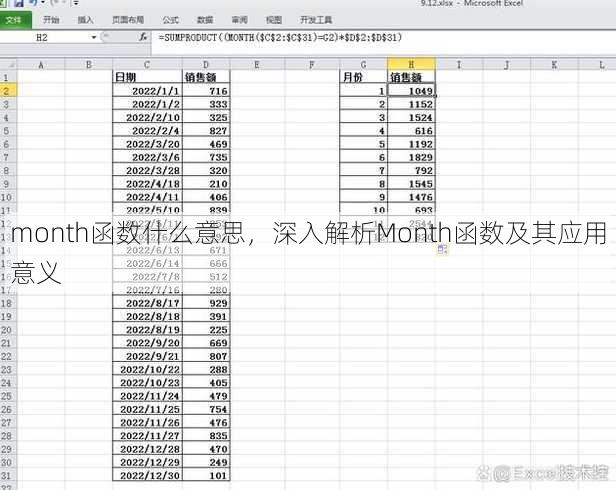Switch to the 插入 ribbon tab
The width and height of the screenshot is (616, 490).
pos(85,20)
